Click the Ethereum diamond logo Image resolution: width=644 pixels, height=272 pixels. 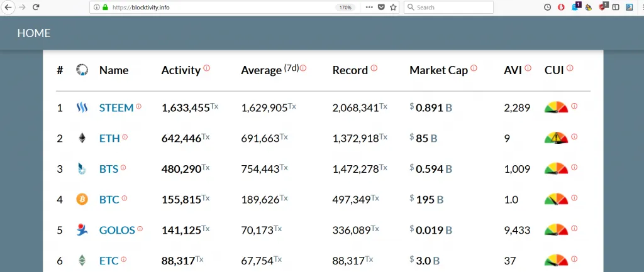click(x=82, y=138)
